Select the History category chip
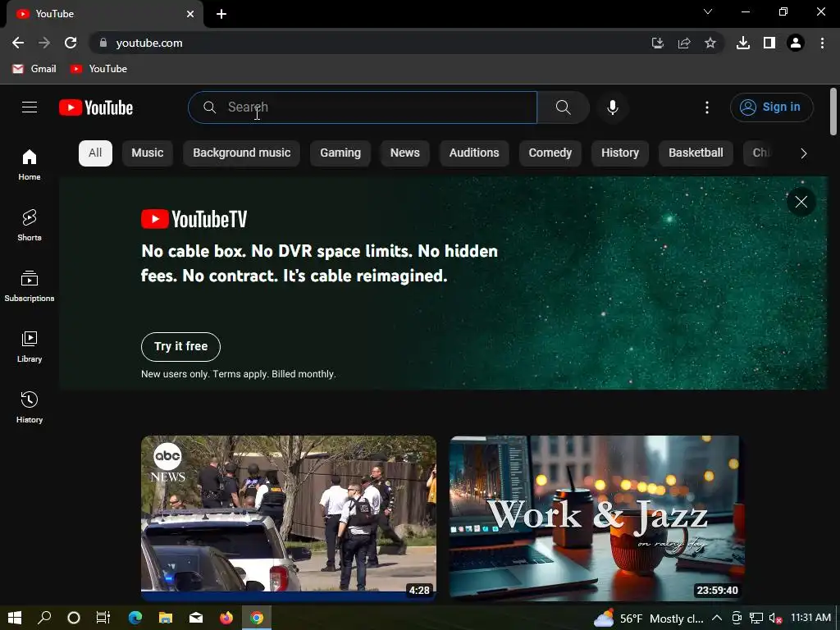The width and height of the screenshot is (840, 630). (x=620, y=153)
